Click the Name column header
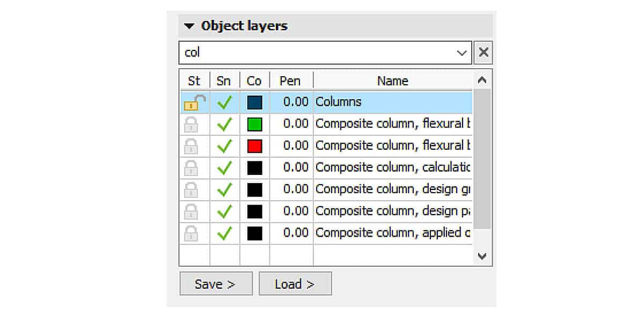The width and height of the screenshot is (644, 322). pos(392,80)
